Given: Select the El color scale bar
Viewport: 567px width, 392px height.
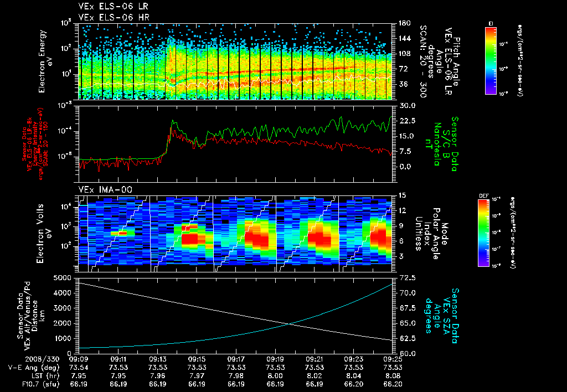Looking at the screenshot, I should [491, 60].
